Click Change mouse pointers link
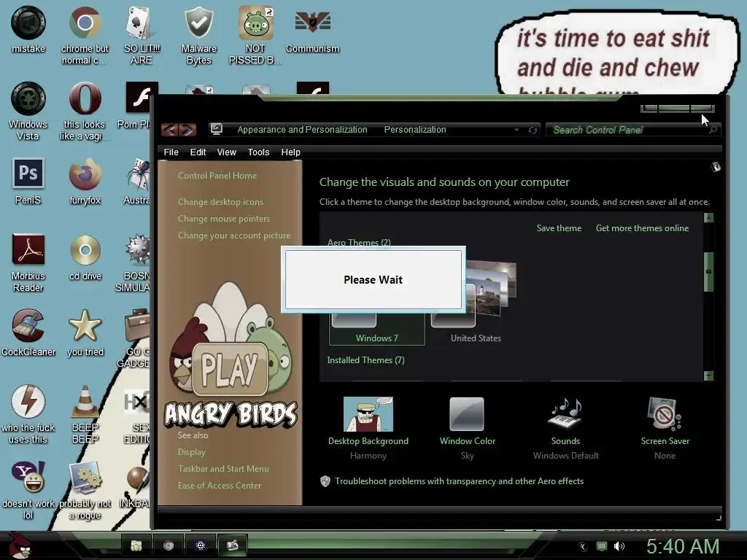Screen dimensions: 747x560 224,219
